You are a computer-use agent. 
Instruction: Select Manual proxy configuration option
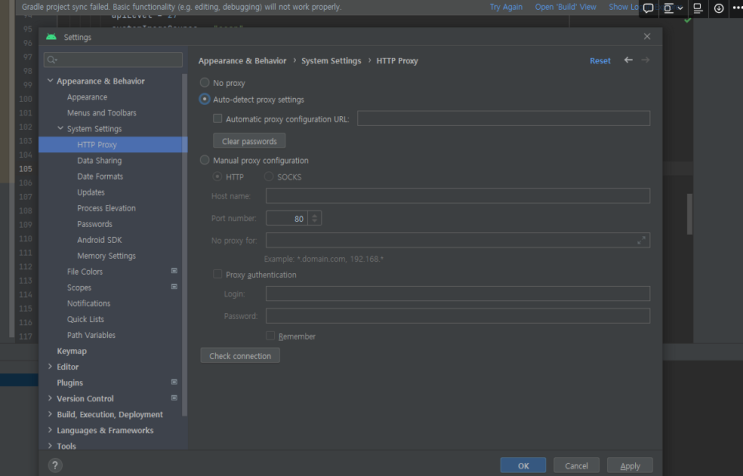click(205, 160)
